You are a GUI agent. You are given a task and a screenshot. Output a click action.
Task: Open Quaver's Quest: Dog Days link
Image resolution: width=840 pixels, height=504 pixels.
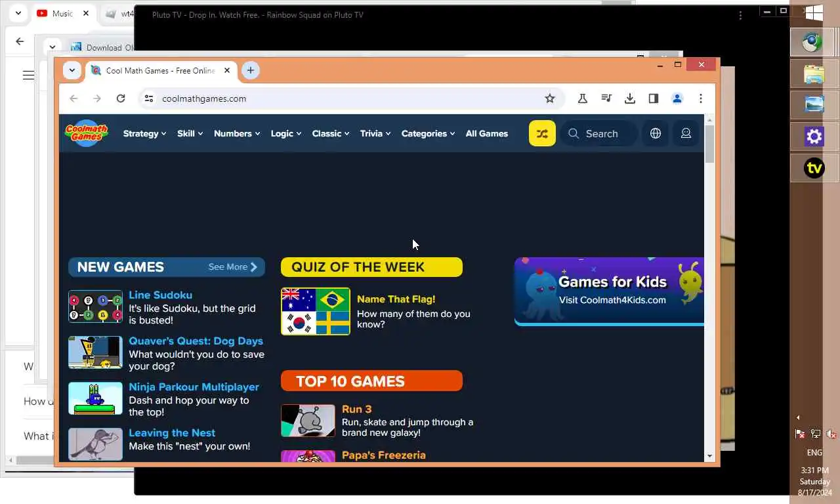click(x=196, y=341)
